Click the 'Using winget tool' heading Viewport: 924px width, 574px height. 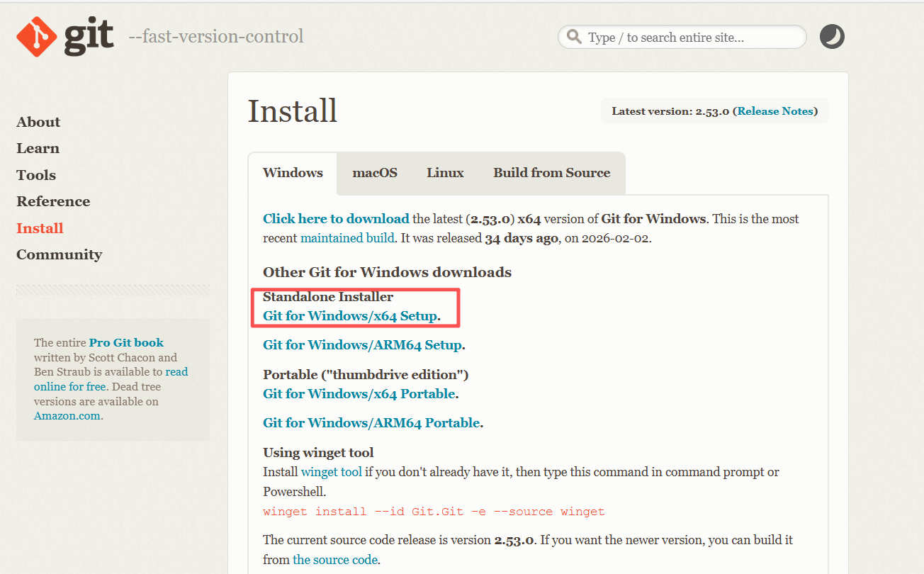318,453
